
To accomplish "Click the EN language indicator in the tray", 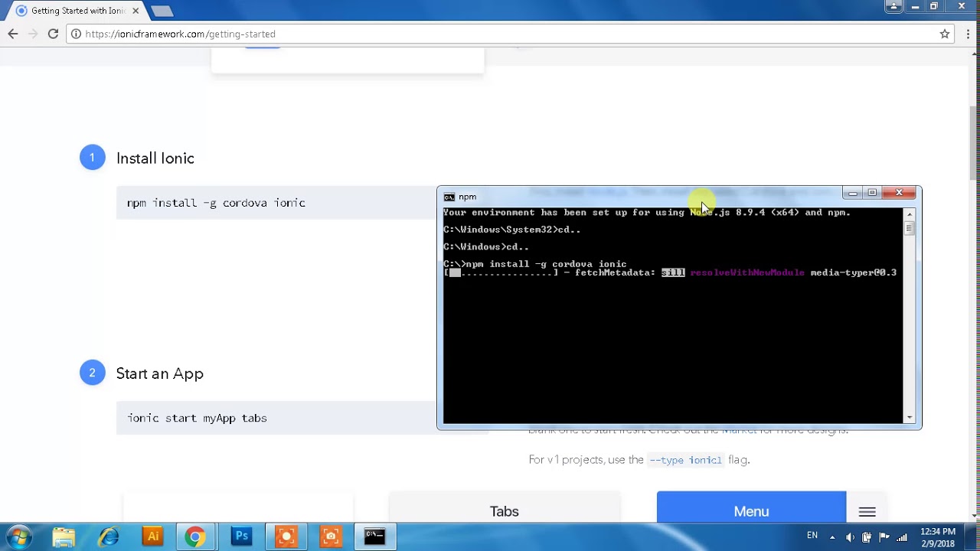I will tap(812, 536).
